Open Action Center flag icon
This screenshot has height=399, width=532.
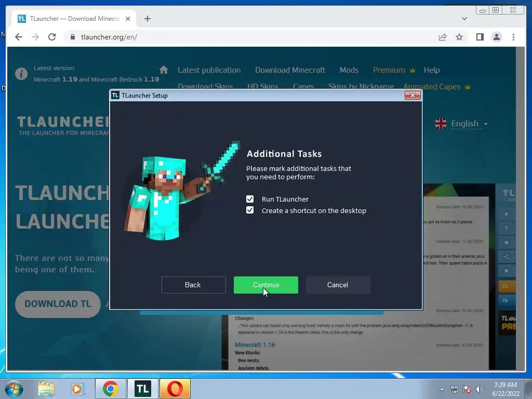pos(467,389)
